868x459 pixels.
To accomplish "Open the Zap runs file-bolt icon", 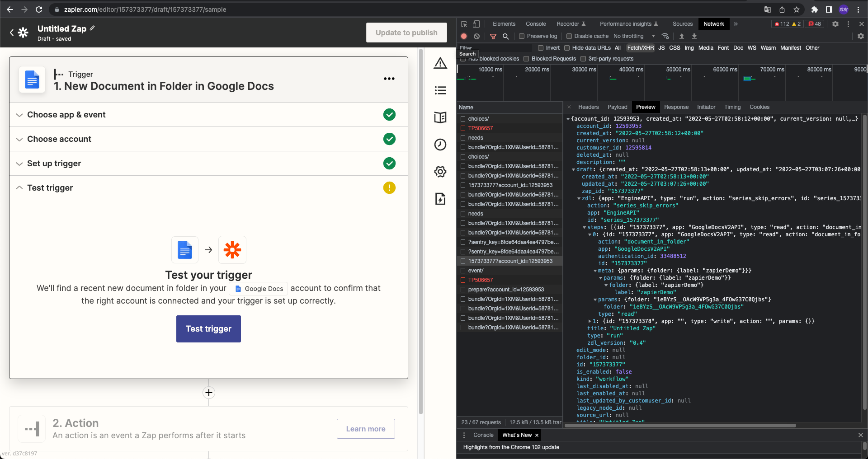I will coord(440,199).
